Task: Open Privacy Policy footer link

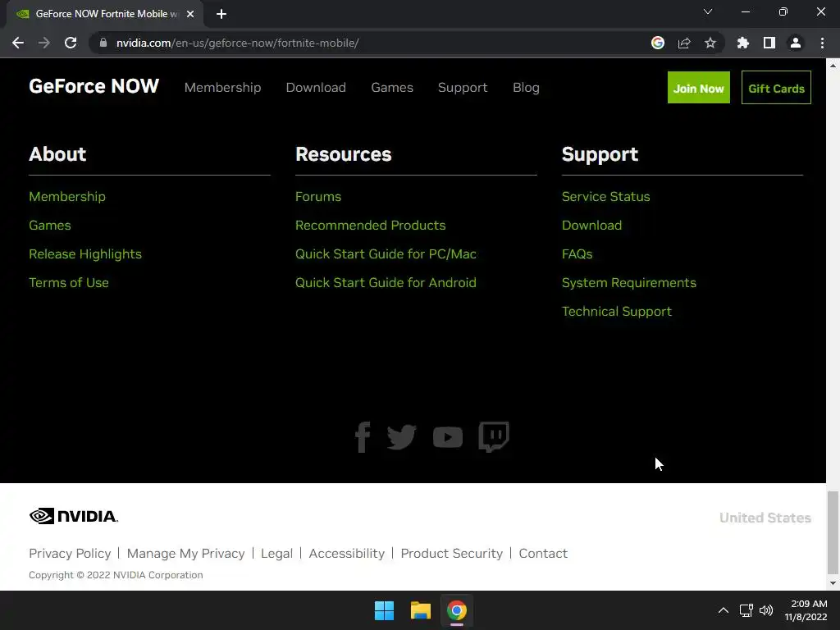Action: coord(71,554)
